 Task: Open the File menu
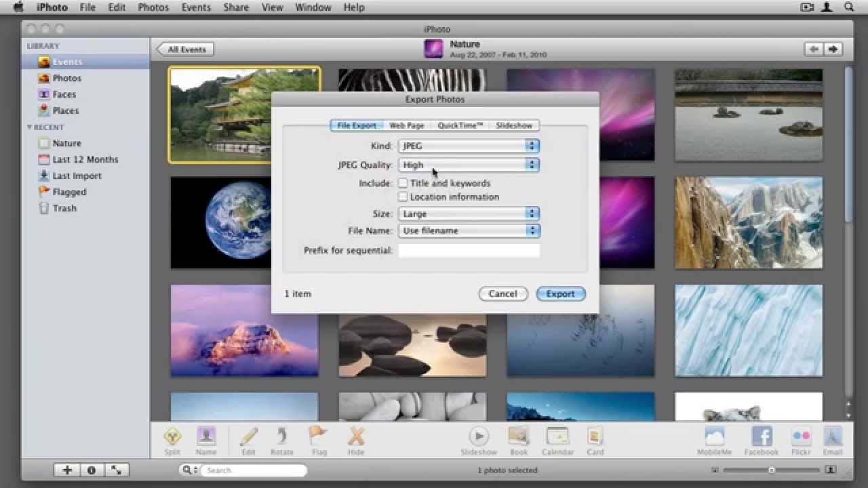tap(87, 7)
